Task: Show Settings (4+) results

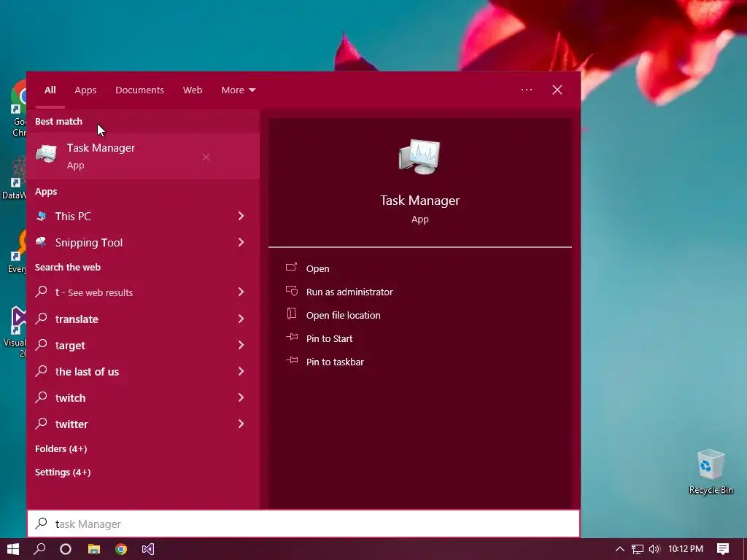Action: [x=63, y=472]
